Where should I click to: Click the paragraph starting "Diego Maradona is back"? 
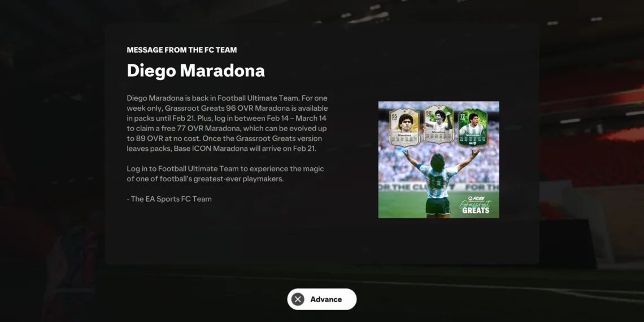[x=227, y=123]
